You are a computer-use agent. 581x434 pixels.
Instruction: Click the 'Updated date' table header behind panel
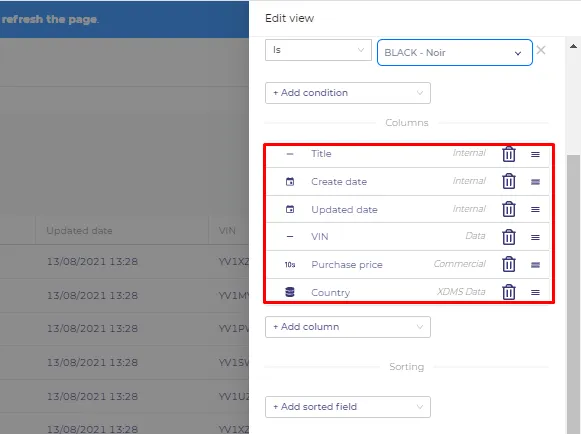tap(79, 231)
